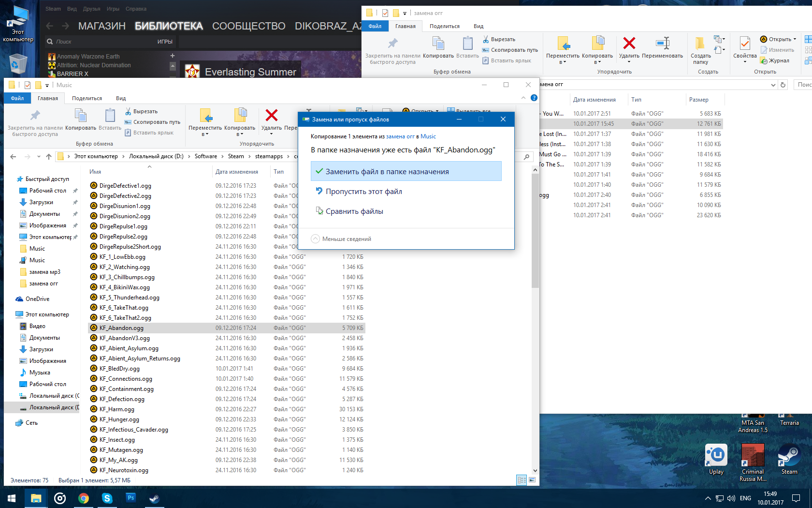Open the Удалить dropdown arrow in Music window
This screenshot has height=508, width=812.
[x=272, y=134]
